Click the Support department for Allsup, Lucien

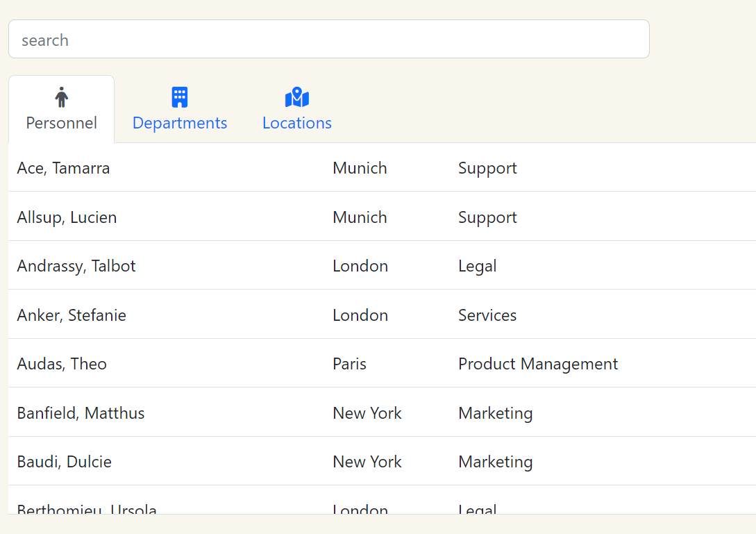click(487, 217)
